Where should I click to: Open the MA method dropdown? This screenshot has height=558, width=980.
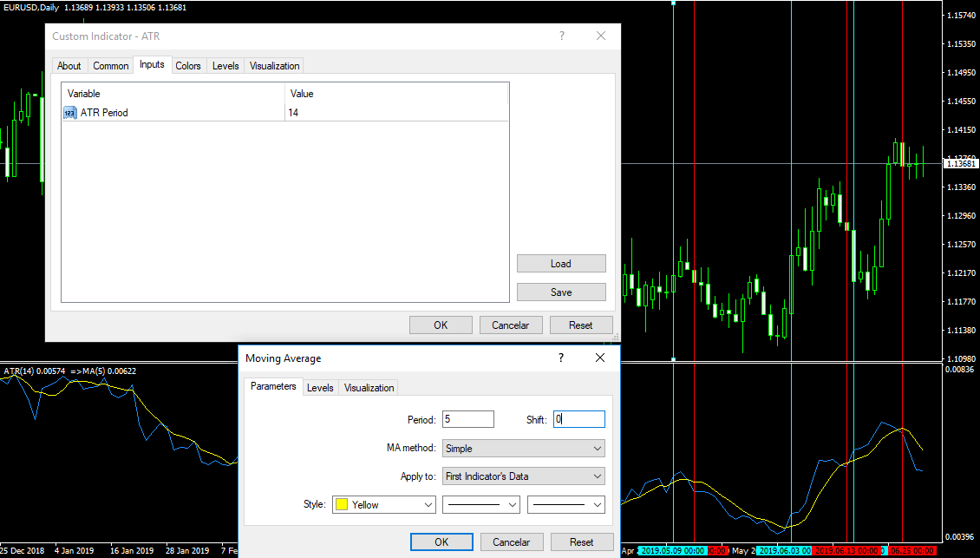tap(523, 449)
